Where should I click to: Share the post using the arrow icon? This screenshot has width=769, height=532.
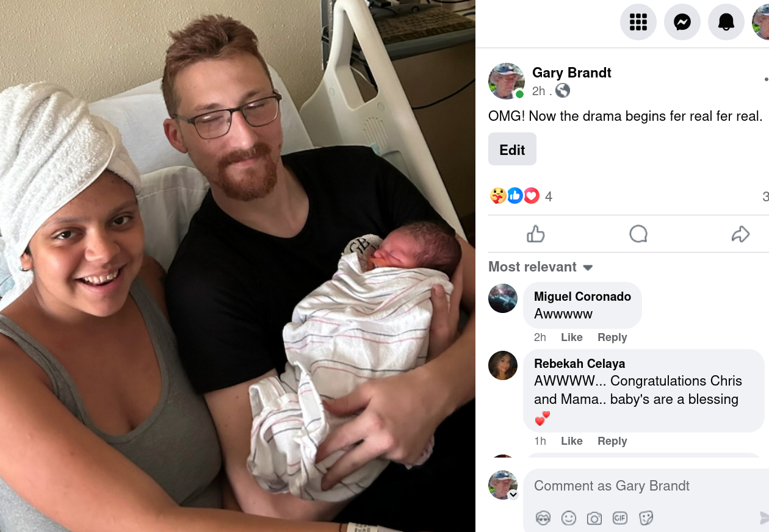(740, 234)
